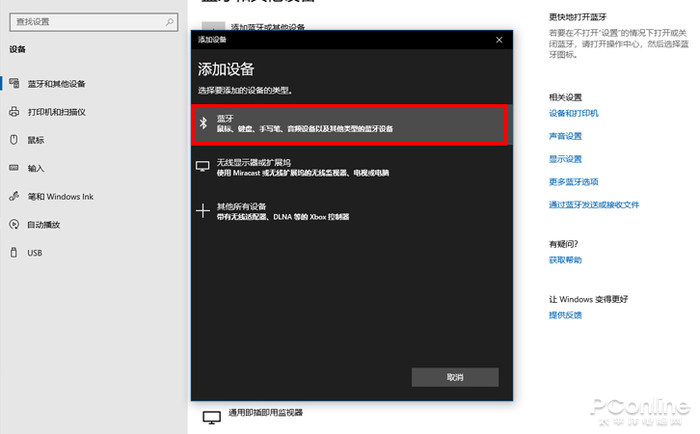
Task: Select the Bluetooth (蓝牙) device type option
Action: 350,124
